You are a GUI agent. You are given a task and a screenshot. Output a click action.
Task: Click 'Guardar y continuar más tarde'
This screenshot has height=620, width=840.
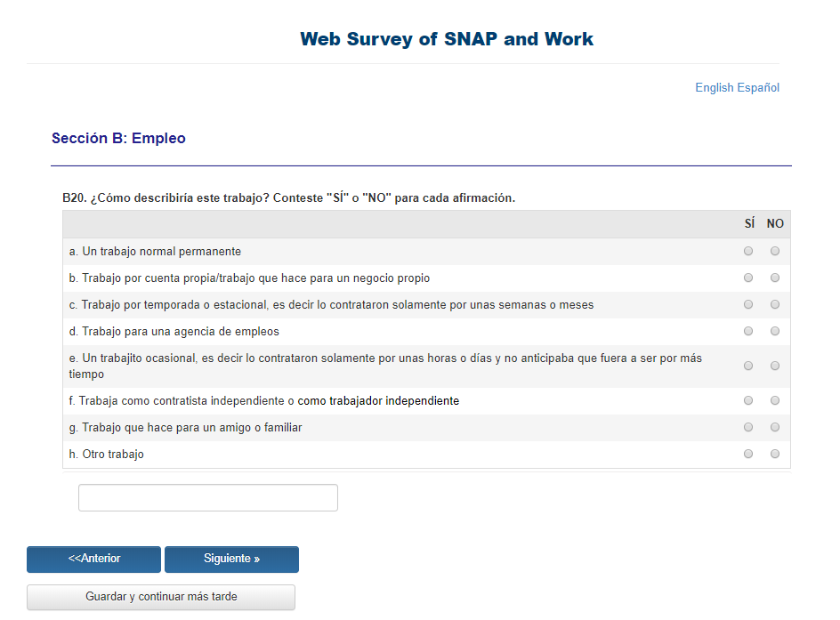tap(161, 597)
